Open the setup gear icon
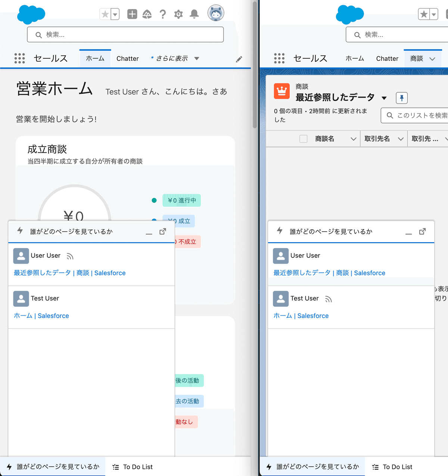Viewport: 448px width, 476px height. pos(178,14)
